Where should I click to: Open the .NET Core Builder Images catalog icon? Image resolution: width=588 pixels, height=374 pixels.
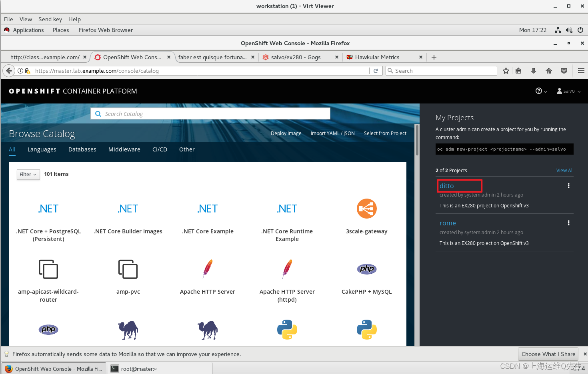128,209
